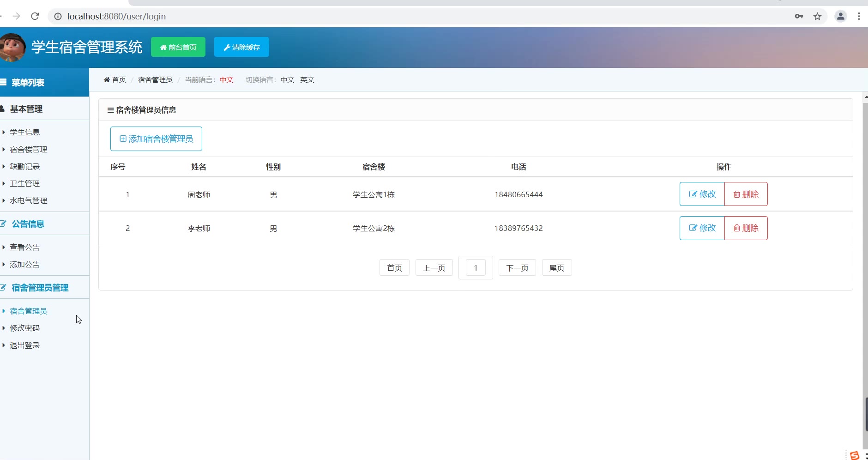Click the 宿舍楼 column header

click(x=374, y=167)
